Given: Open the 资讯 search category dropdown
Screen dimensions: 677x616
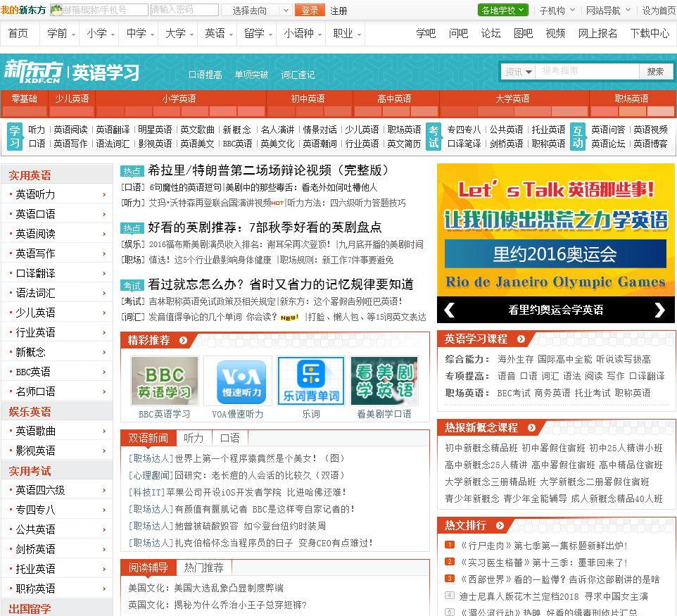Looking at the screenshot, I should (518, 72).
